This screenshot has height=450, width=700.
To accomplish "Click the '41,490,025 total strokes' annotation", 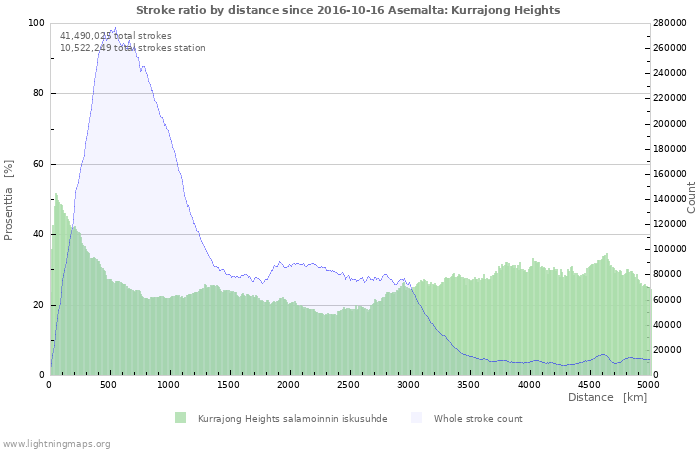I will (115, 36).
